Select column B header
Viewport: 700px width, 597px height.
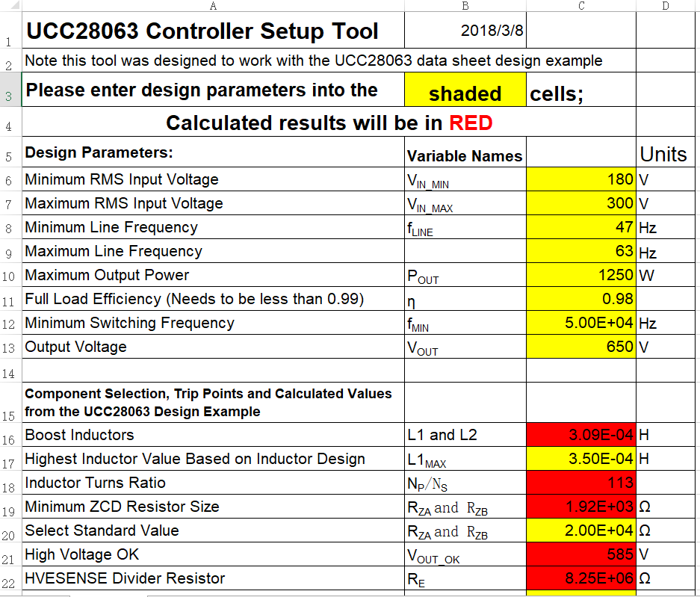click(x=465, y=5)
